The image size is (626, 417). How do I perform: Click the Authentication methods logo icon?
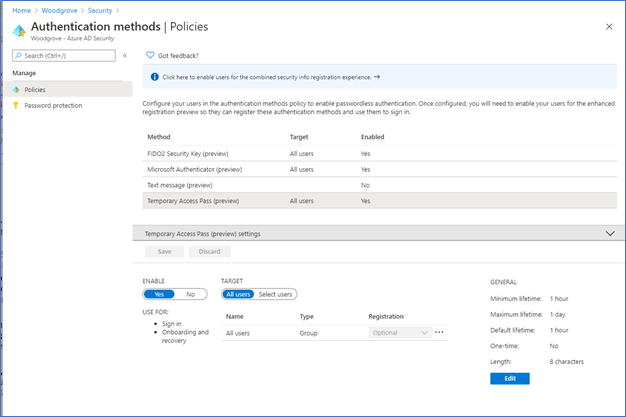pyautogui.click(x=19, y=30)
